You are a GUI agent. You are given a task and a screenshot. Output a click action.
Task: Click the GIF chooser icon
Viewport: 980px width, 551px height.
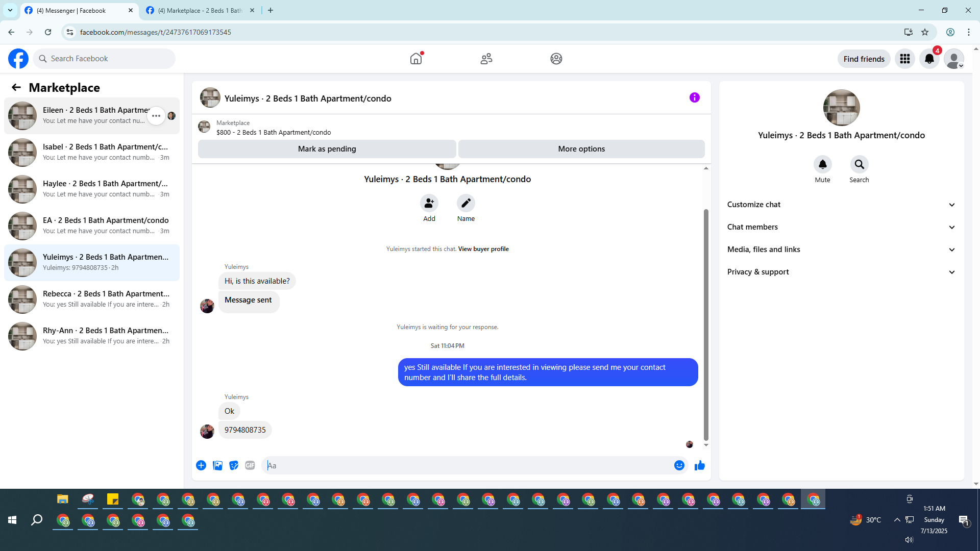(250, 465)
